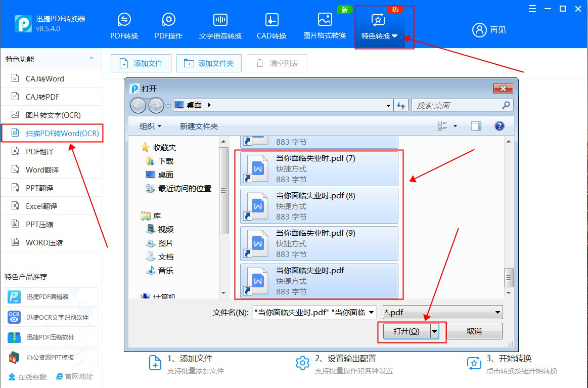Expand the 打开 button's dropdown arrow

click(433, 331)
